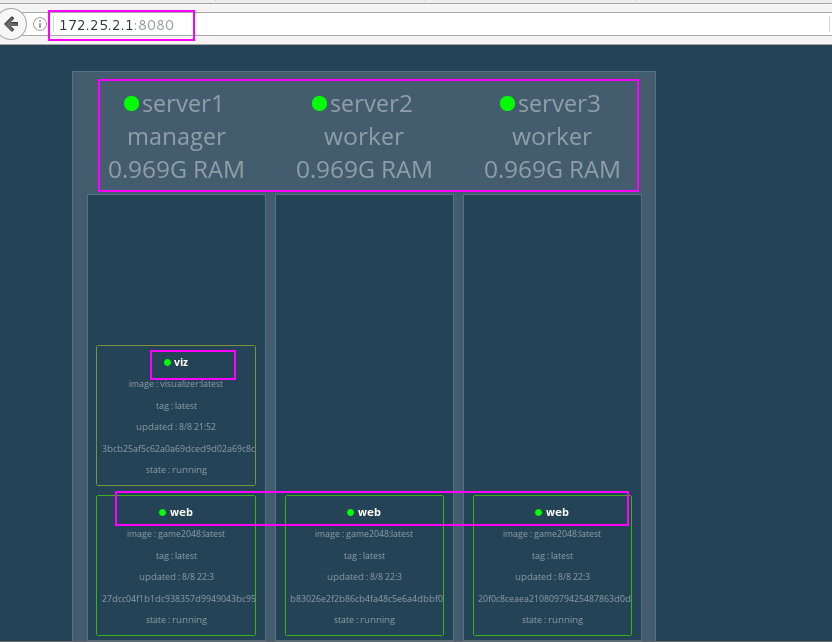
Task: Click the container ID starting 27dcc04f1b1d
Action: pos(178,599)
